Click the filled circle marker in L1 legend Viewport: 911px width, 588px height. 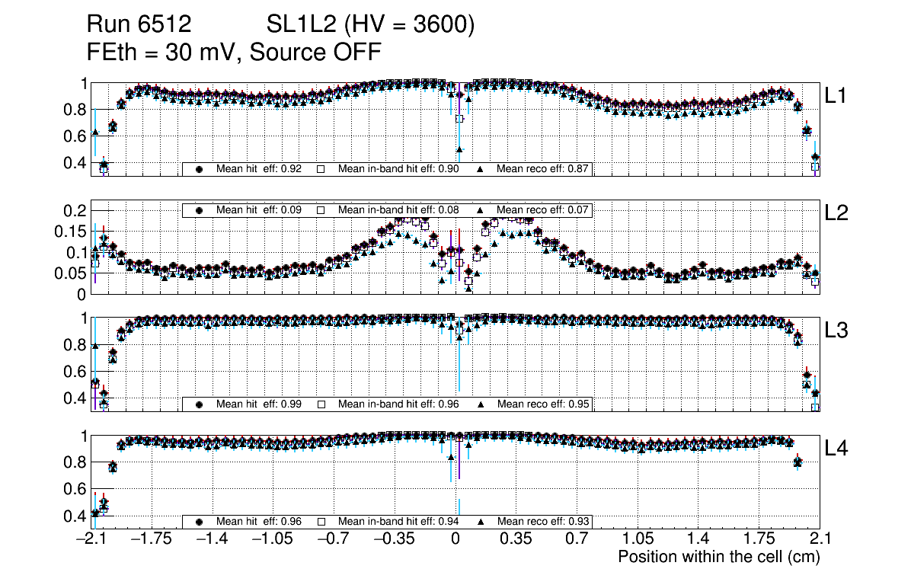point(200,169)
